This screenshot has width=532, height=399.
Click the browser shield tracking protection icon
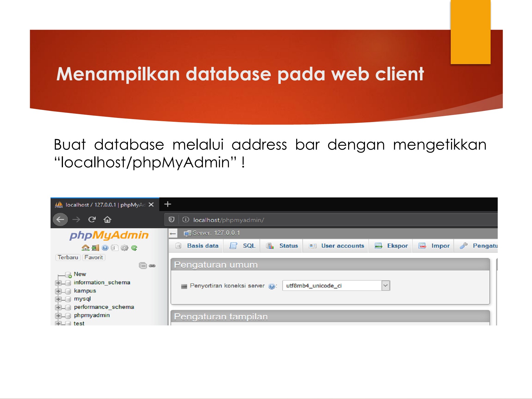pyautogui.click(x=171, y=220)
